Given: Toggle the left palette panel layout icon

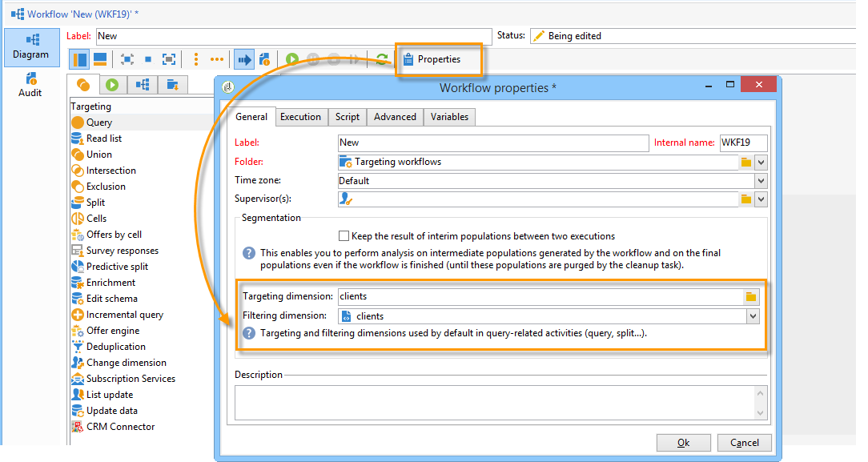Looking at the screenshot, I should pos(80,59).
